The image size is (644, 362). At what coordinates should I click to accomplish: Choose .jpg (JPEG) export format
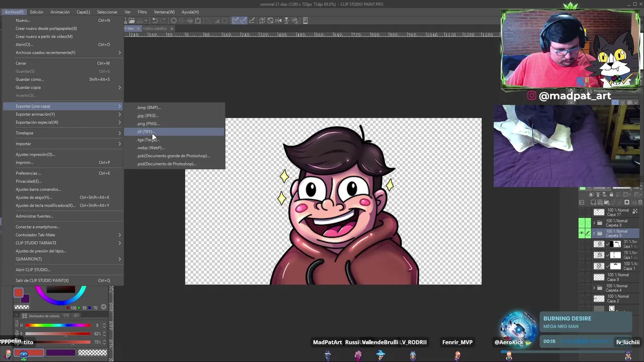[174, 116]
